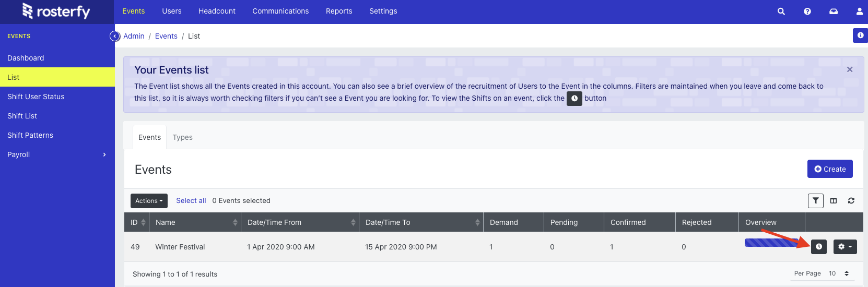Expand the Payroll sidebar submenu
Viewport: 868px width, 287px height.
click(x=104, y=154)
